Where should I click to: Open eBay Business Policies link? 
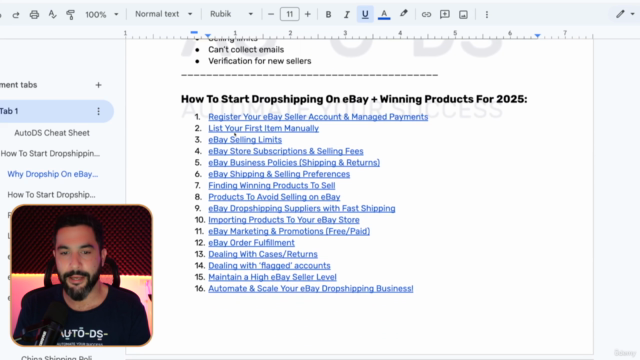294,162
